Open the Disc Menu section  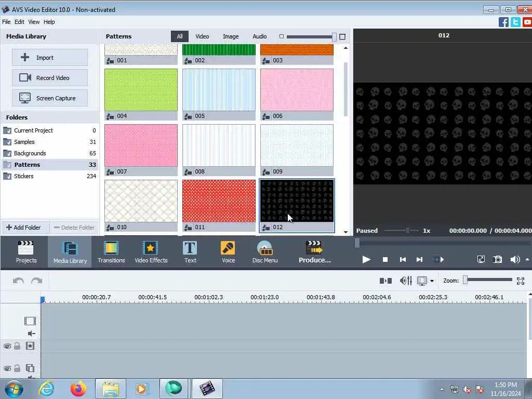265,252
